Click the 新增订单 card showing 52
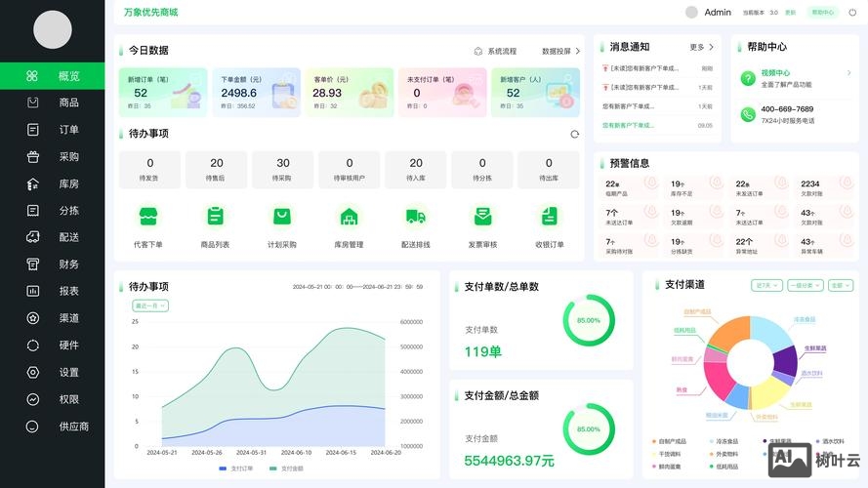This screenshot has height=488, width=868. tap(163, 92)
